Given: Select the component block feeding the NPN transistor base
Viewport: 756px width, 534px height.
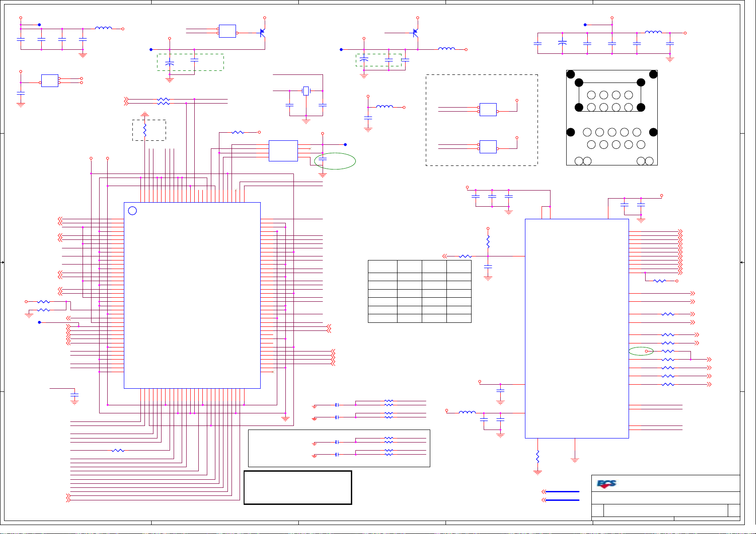Looking at the screenshot, I should pyautogui.click(x=227, y=31).
